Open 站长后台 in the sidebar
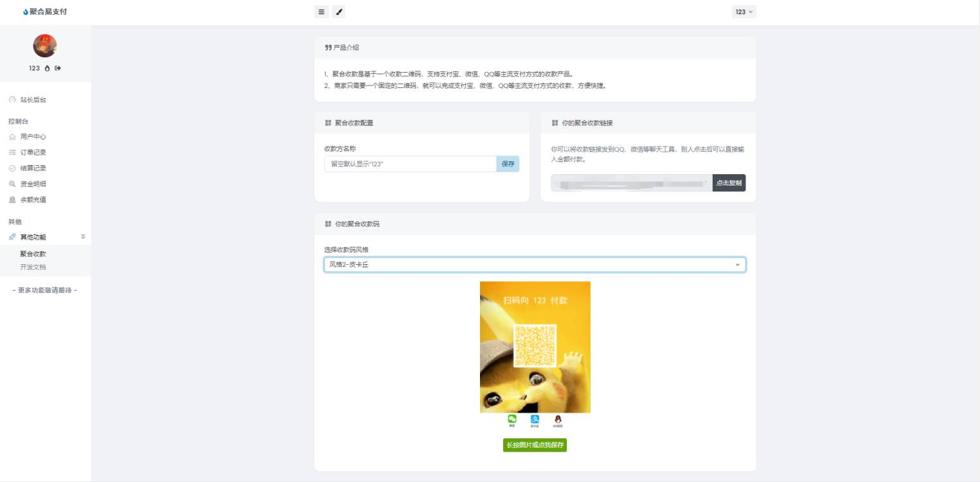The height and width of the screenshot is (482, 980). (33, 100)
